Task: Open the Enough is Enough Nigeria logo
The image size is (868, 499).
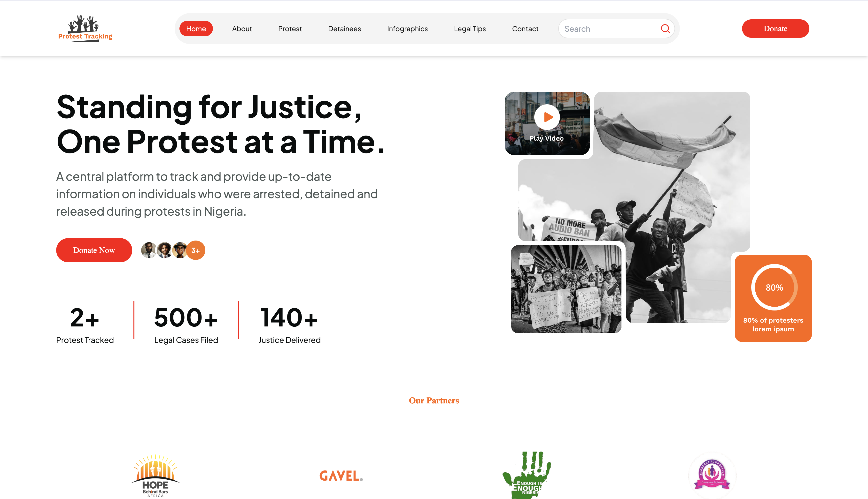Action: pos(527,475)
